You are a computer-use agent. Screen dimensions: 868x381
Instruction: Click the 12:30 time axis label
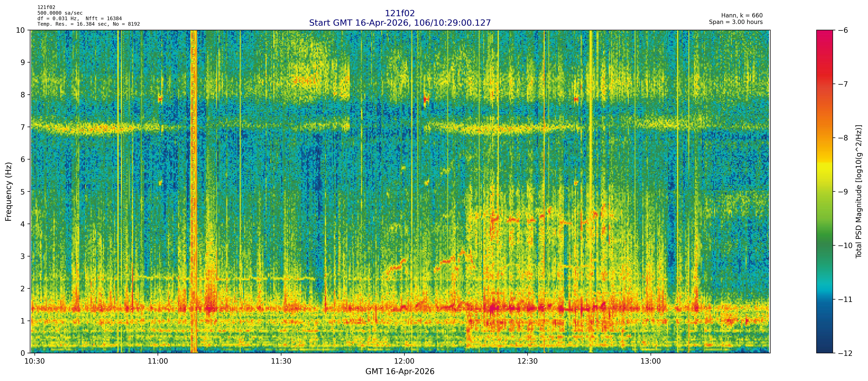[x=527, y=362]
